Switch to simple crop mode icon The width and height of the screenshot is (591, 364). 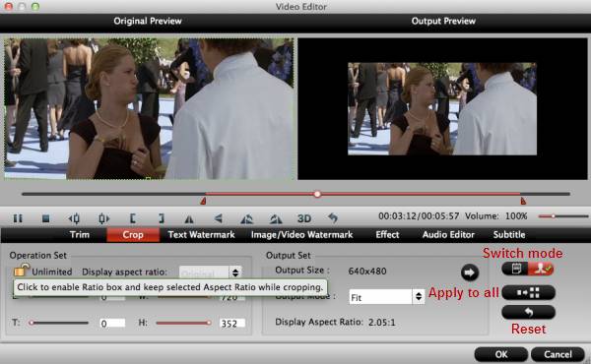coord(515,269)
